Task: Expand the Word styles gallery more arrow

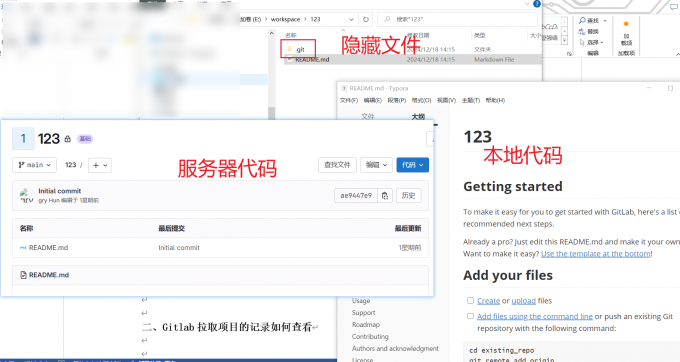Action: 564,41
